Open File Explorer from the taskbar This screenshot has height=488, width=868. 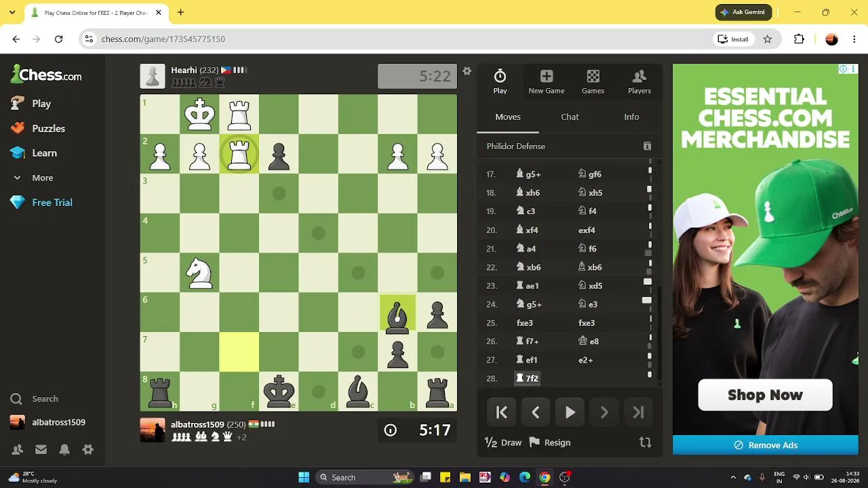(465, 477)
